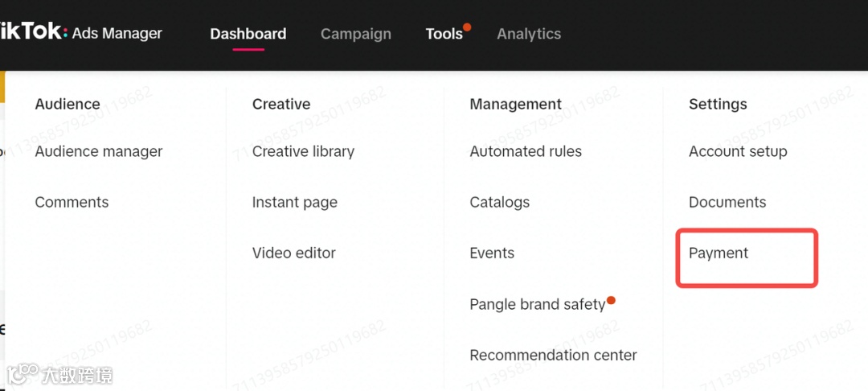Open the Campaign tab
868x391 pixels.
click(x=355, y=34)
